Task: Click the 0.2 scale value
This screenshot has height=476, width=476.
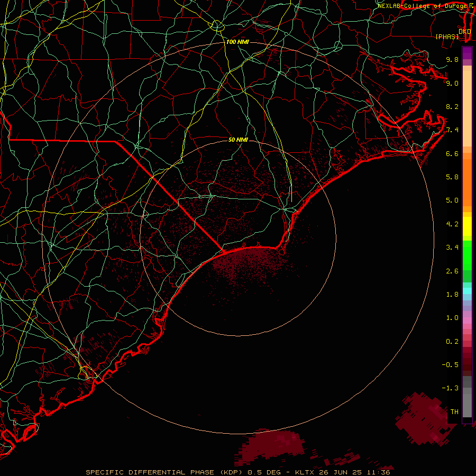Action: 452,341
